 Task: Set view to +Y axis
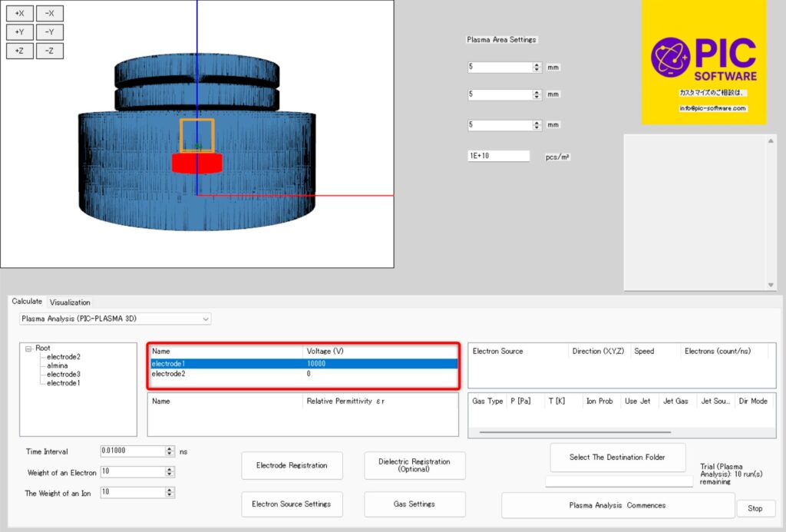pos(19,32)
